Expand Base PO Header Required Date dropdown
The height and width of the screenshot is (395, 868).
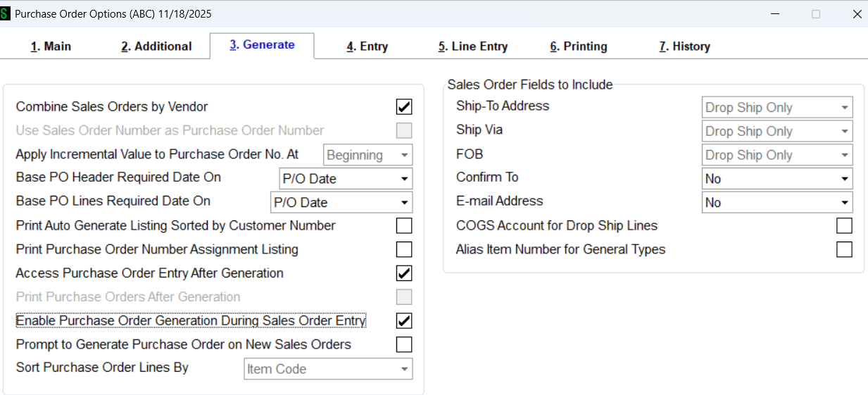(x=346, y=179)
